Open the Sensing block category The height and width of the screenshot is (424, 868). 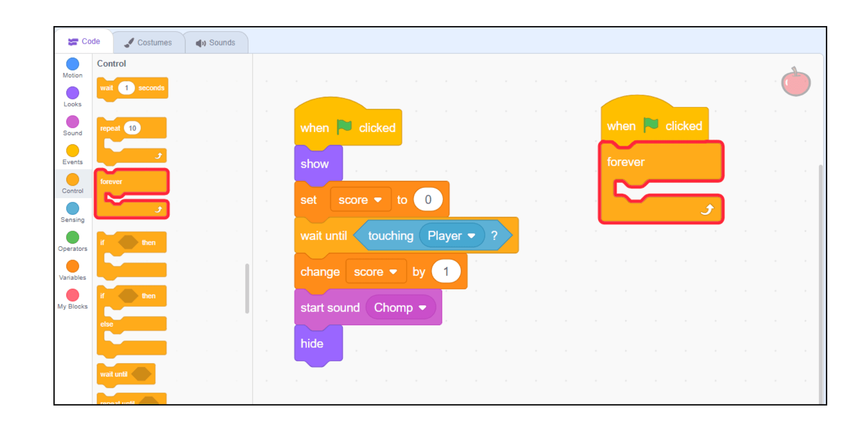point(72,213)
